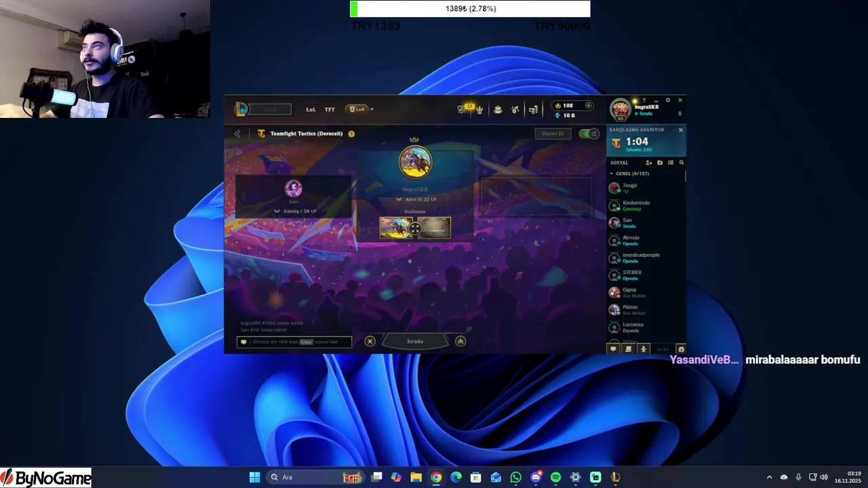Select friend iseedeadpeople in list
The width and height of the screenshot is (868, 488).
point(645,258)
